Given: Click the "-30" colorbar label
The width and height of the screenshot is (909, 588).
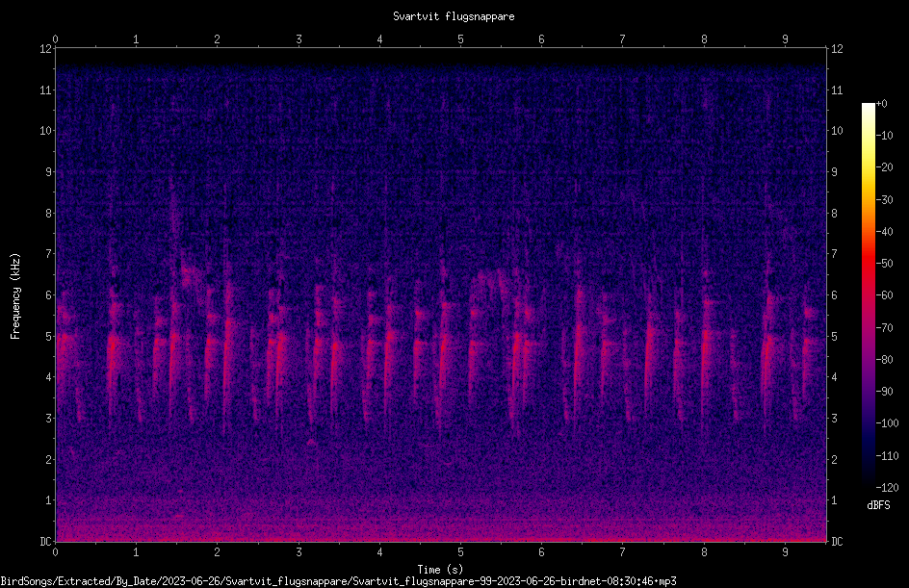Looking at the screenshot, I should (x=884, y=200).
